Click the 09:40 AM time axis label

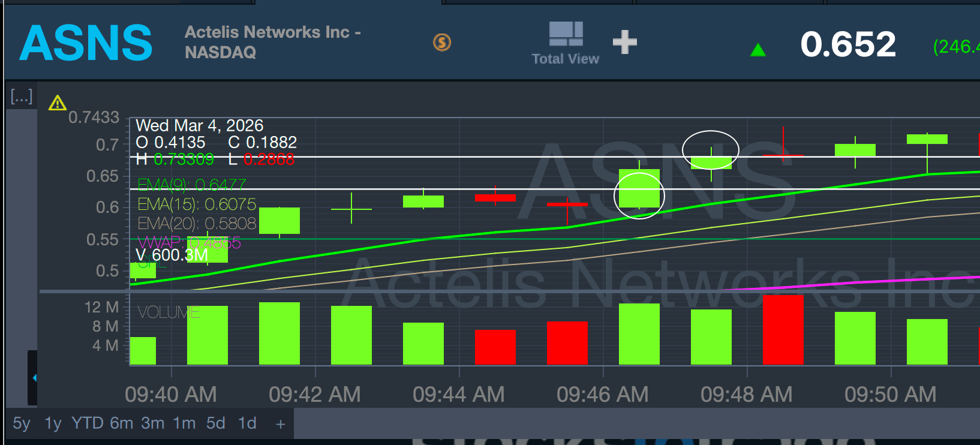(171, 395)
